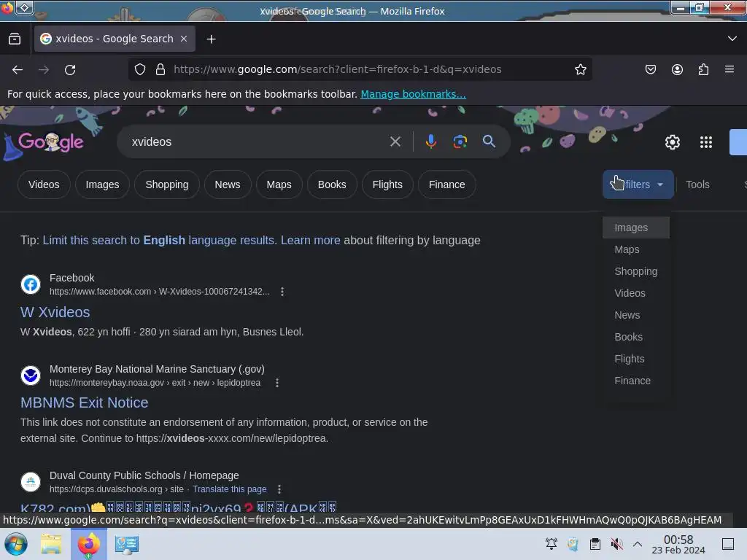Choose Videos in the filters dropdown
Screen dimensions: 747x560
(636, 293)
